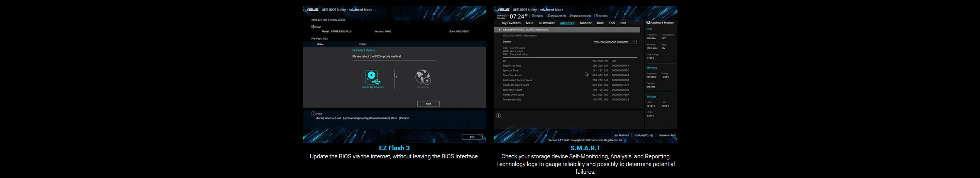Switch to EzMode(F7)
The height and width of the screenshot is (178, 980).
644,136
